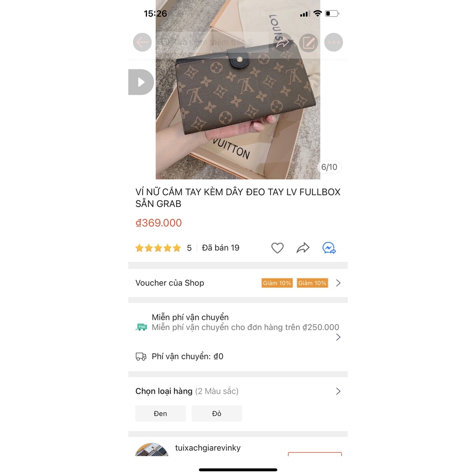Share the product via arrow icon beside heart

click(303, 248)
